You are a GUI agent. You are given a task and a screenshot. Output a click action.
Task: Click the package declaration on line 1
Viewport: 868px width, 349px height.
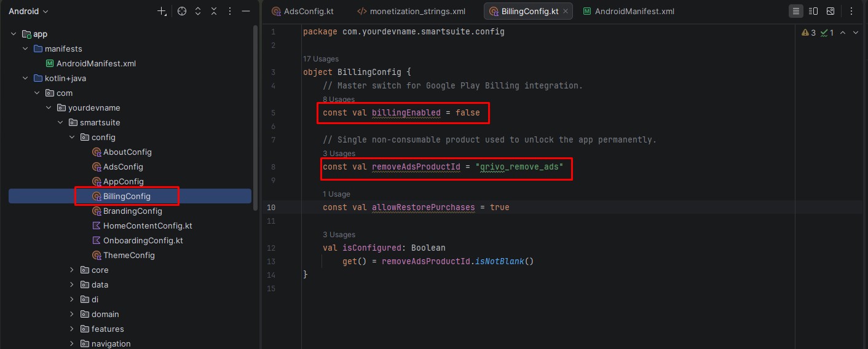[404, 32]
